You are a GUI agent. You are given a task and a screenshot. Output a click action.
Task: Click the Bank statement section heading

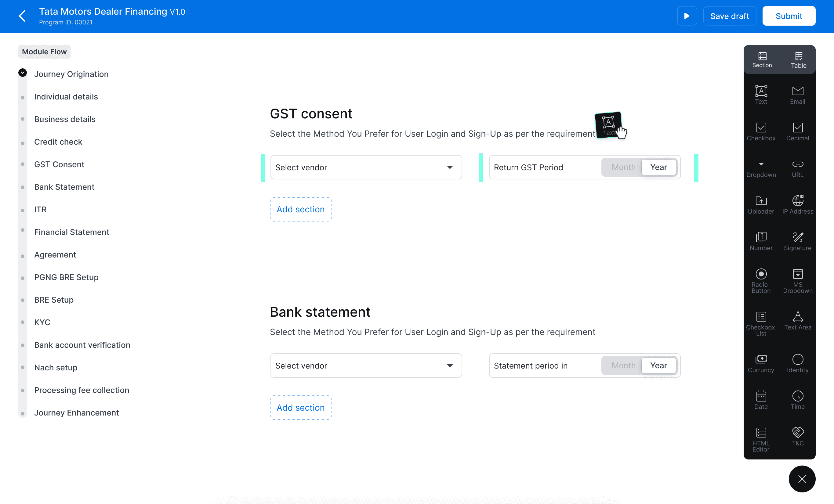[x=320, y=312]
